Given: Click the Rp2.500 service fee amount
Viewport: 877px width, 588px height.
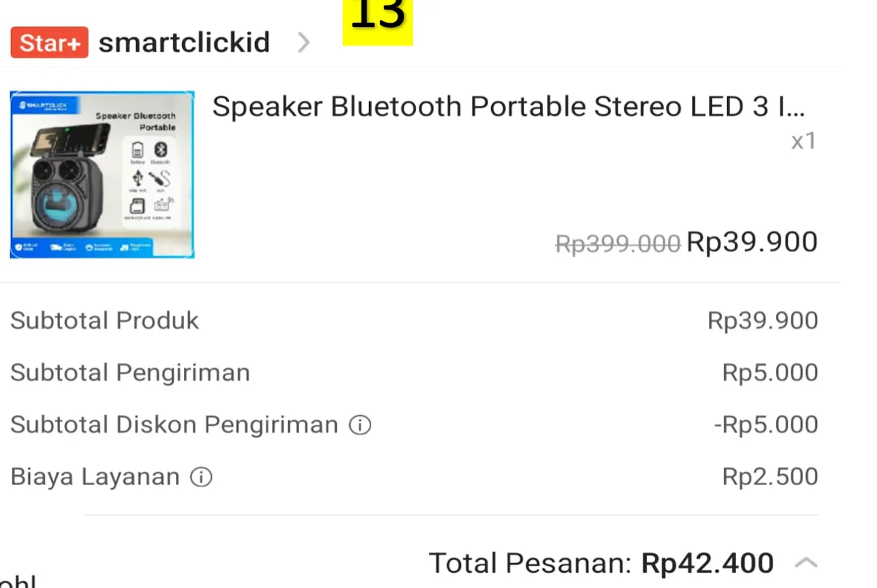Looking at the screenshot, I should (x=770, y=477).
